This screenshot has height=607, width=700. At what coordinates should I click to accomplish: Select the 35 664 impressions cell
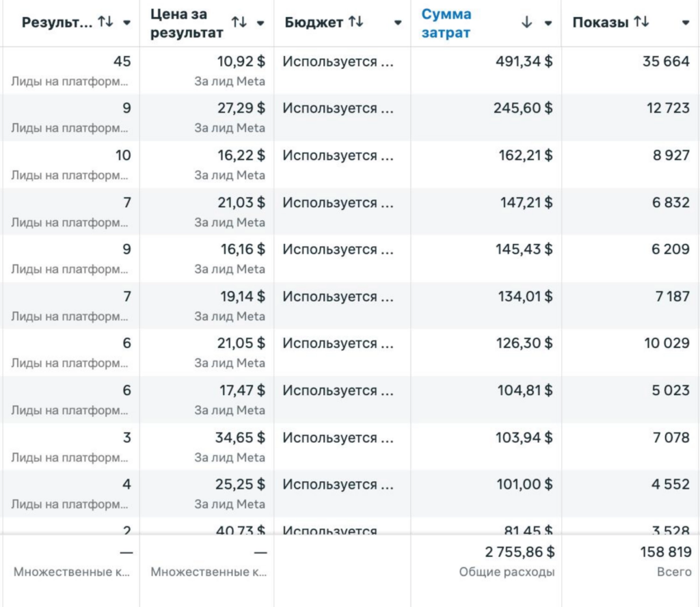pos(666,62)
